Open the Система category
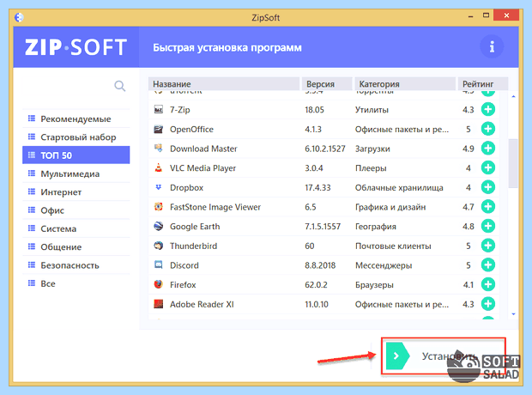 (76, 229)
